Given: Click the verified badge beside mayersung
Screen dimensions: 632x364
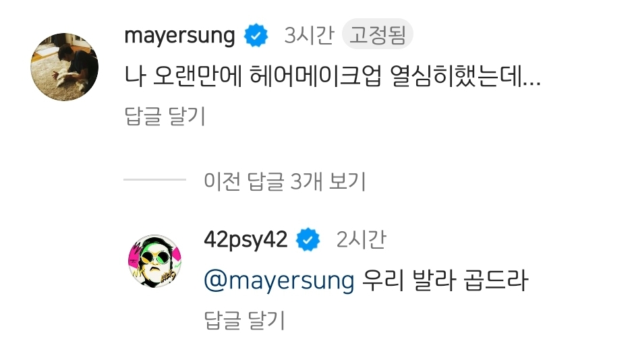Looking at the screenshot, I should [256, 36].
